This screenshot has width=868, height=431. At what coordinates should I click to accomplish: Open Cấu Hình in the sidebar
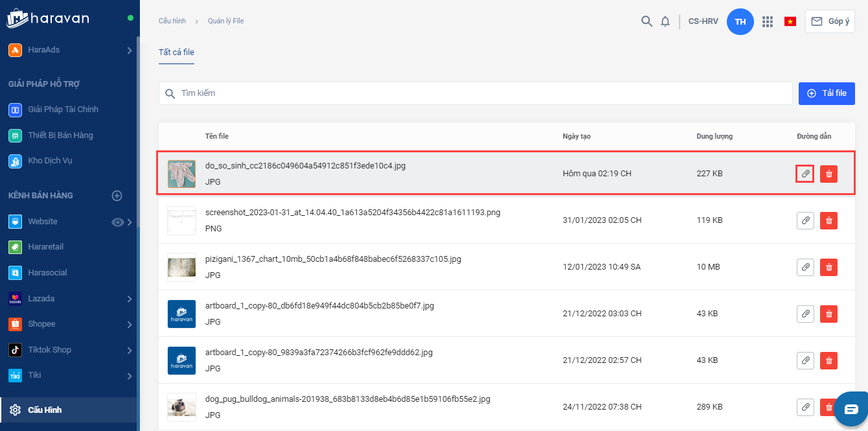(45, 410)
